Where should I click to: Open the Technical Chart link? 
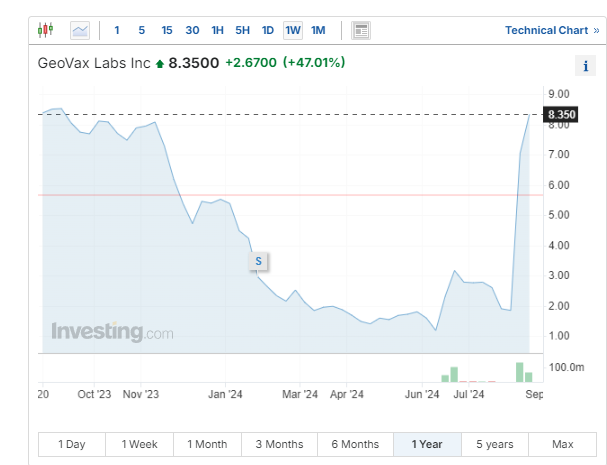coord(552,30)
